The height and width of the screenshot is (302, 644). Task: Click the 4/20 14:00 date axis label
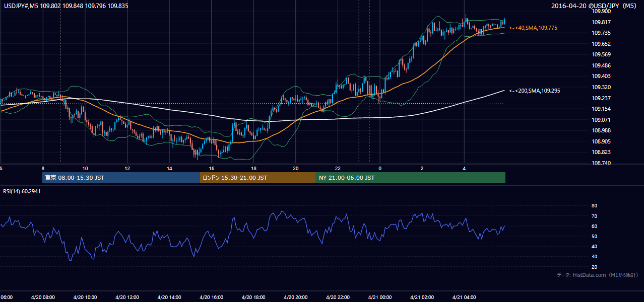coord(169,297)
